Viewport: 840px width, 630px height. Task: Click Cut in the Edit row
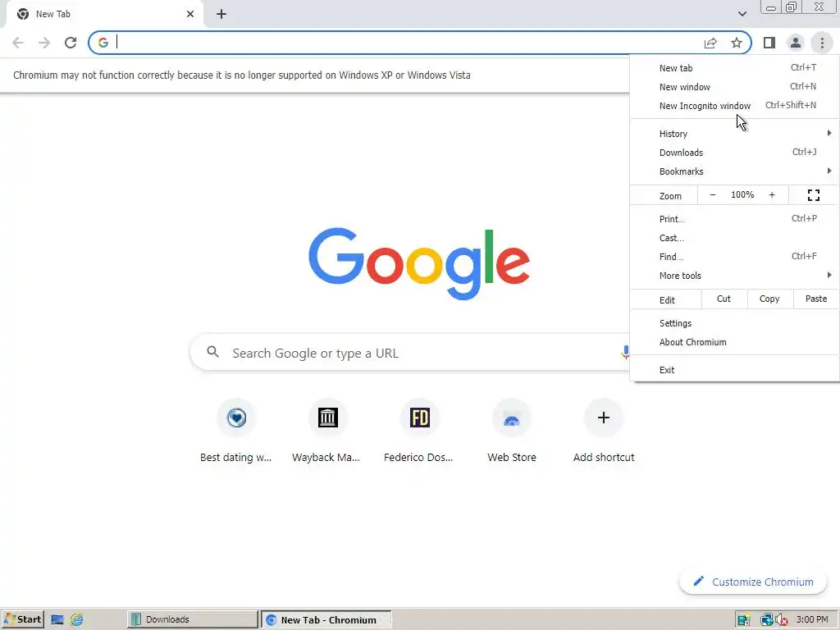pyautogui.click(x=724, y=299)
